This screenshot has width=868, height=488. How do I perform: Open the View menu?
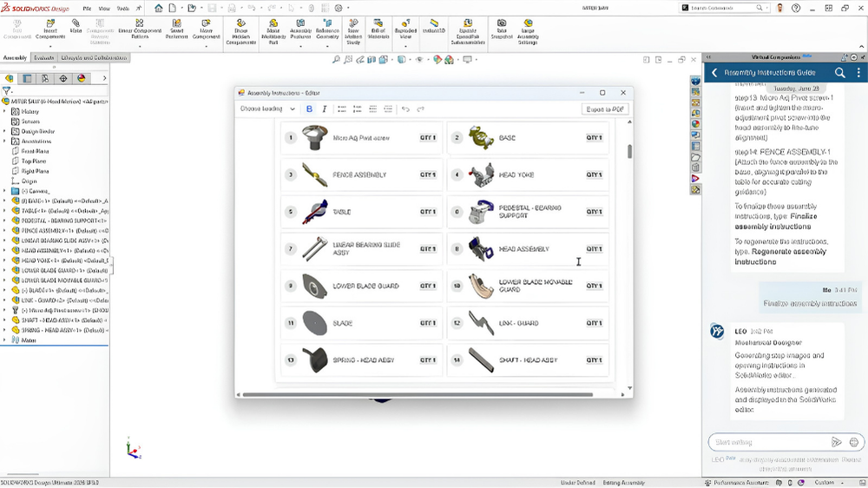click(x=104, y=9)
